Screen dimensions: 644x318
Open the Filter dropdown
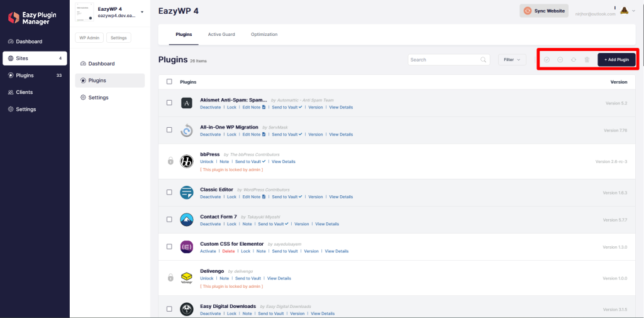tap(512, 60)
